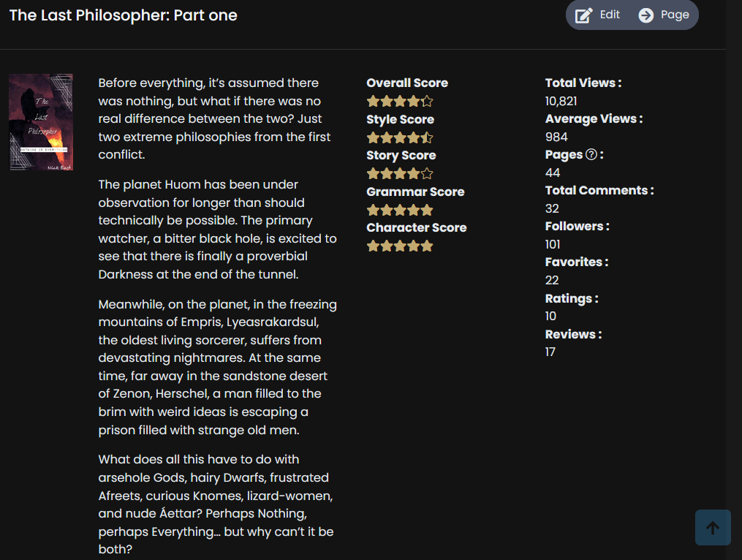Click the title The Last Philosopher: Part one
The height and width of the screenshot is (560, 742).
coord(123,15)
